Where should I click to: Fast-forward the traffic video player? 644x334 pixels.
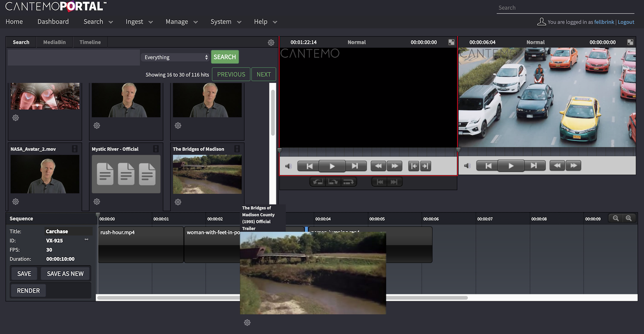pyautogui.click(x=573, y=166)
